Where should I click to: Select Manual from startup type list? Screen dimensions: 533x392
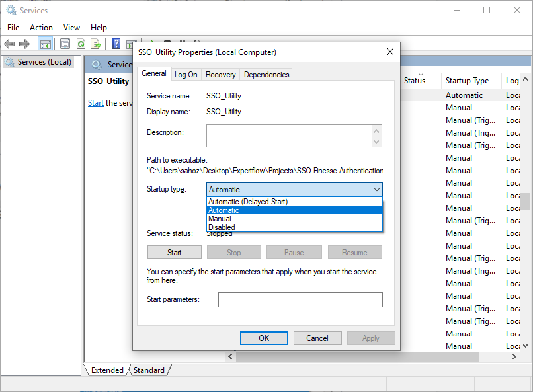[220, 219]
